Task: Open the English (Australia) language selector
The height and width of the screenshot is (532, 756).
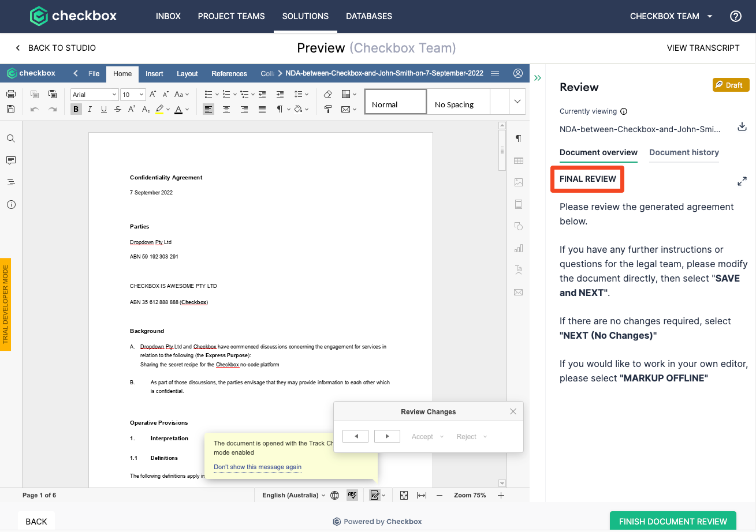Action: [294, 495]
